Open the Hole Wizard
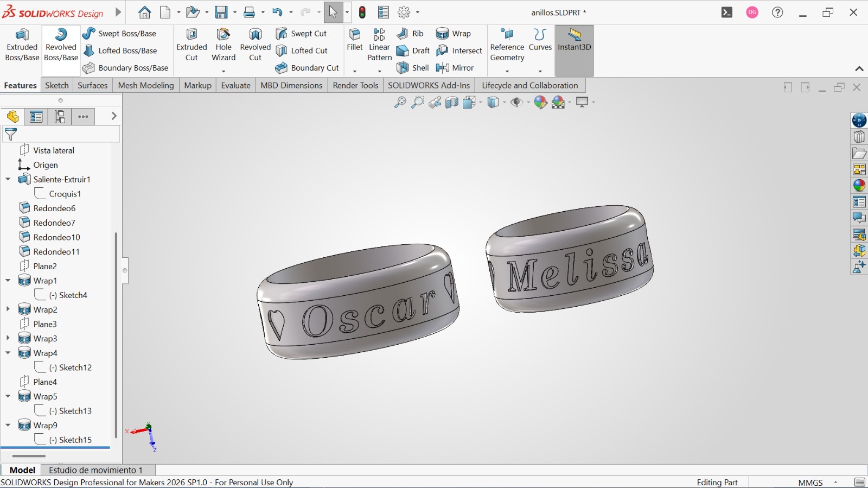Viewport: 868px width, 488px height. pyautogui.click(x=224, y=46)
